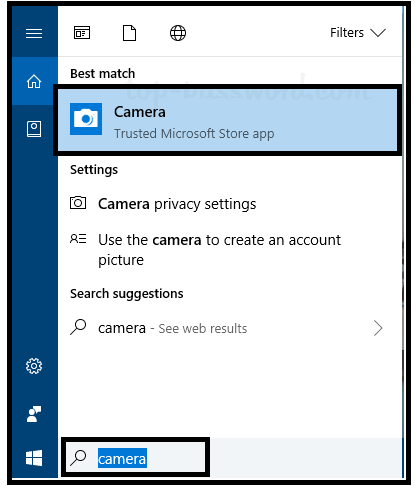Image resolution: width=418 pixels, height=488 pixels.
Task: Click the account picture settings icon
Action: [78, 239]
